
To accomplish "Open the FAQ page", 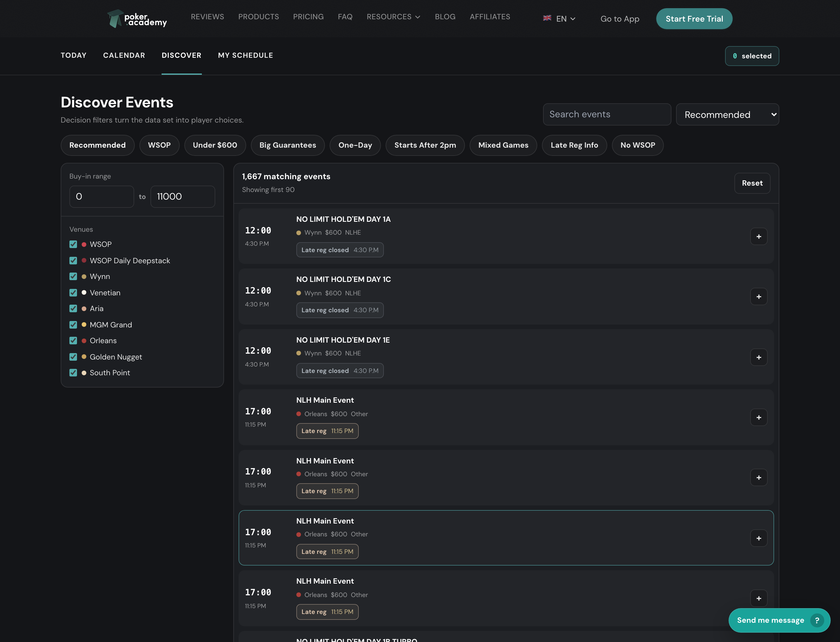I will click(345, 17).
